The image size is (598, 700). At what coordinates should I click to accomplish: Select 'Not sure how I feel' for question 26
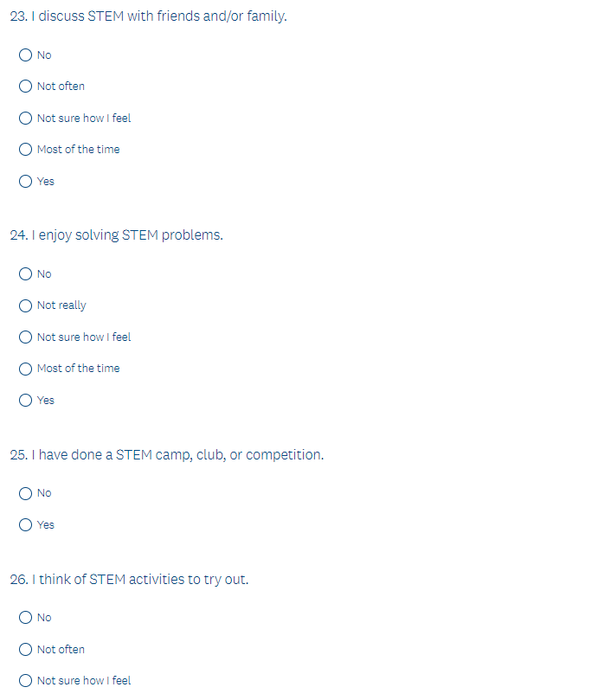[26, 681]
